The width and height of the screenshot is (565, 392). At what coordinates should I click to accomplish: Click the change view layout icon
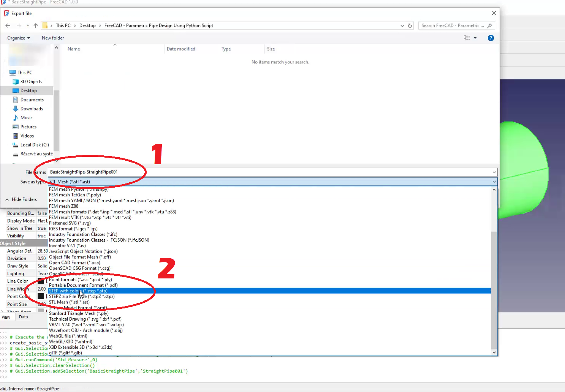click(467, 38)
